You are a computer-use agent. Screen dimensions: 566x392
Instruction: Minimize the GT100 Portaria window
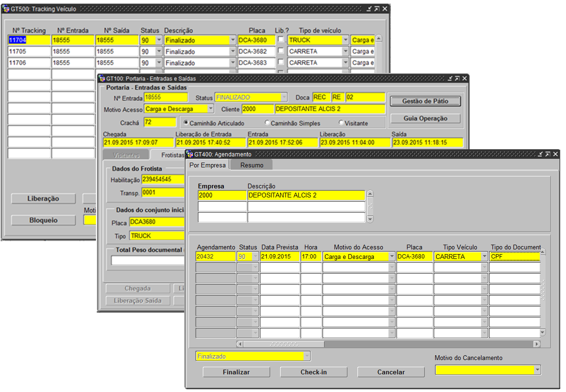pos(450,78)
